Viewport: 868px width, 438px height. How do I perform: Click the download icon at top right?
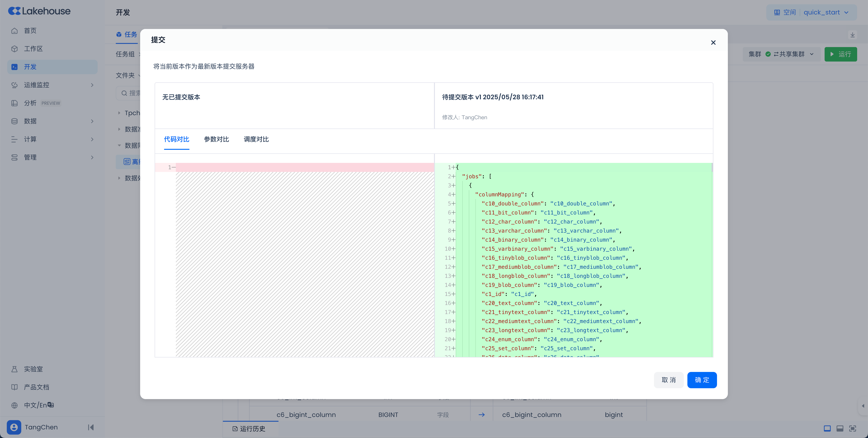[x=852, y=35]
